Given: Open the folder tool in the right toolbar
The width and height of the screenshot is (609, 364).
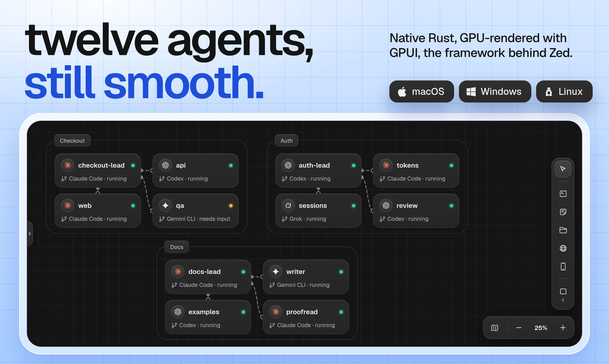Looking at the screenshot, I should pos(563,230).
